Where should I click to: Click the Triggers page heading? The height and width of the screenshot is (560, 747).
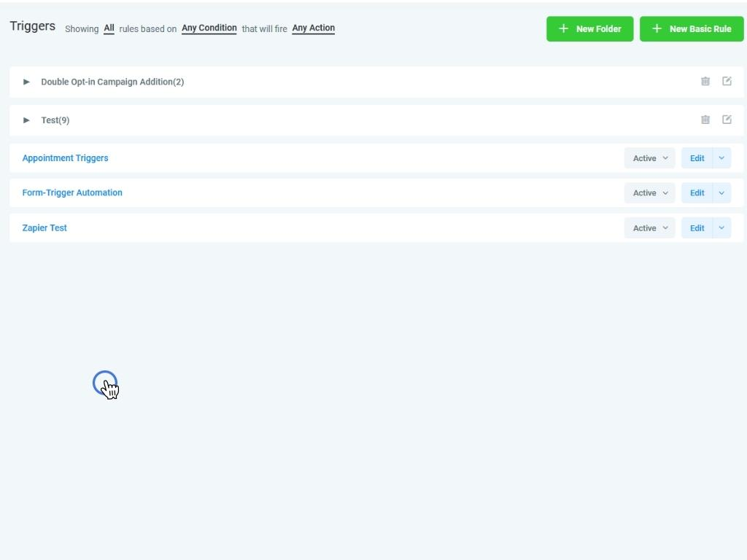coord(32,26)
